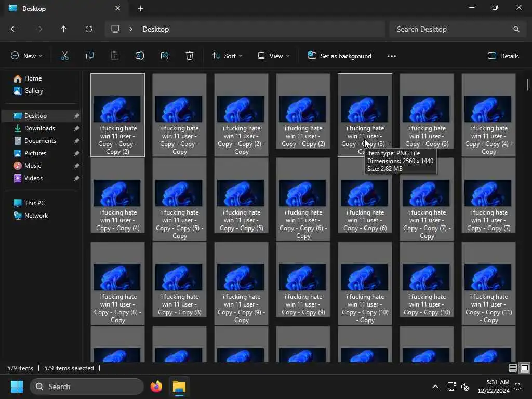The height and width of the screenshot is (399, 532).
Task: Select file ending 'Copy - Copy (6)'
Action: coord(365,195)
